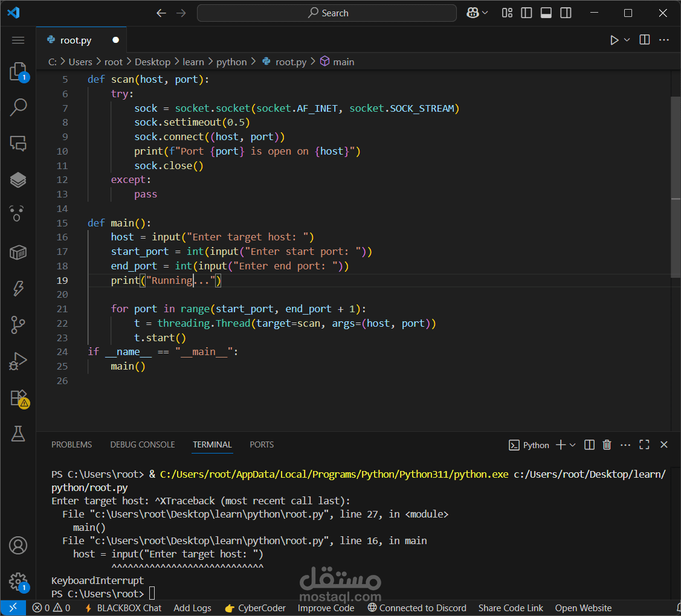Open the Desktop breadcrumb segment
This screenshot has height=616, width=681.
pos(152,62)
